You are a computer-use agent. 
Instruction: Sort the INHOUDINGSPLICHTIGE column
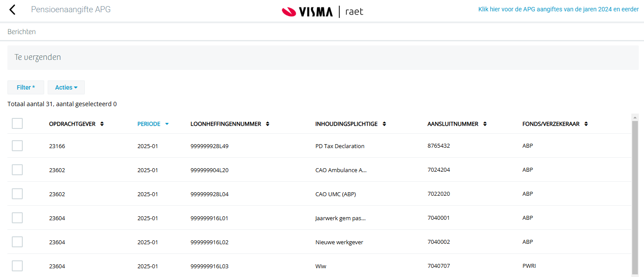point(384,124)
